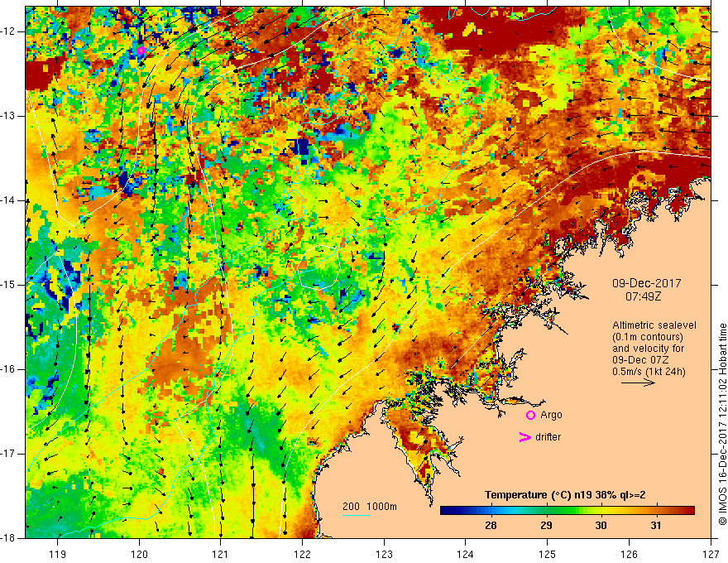Click latitude label '-15' on left axis
The width and height of the screenshot is (728, 563).
point(8,285)
